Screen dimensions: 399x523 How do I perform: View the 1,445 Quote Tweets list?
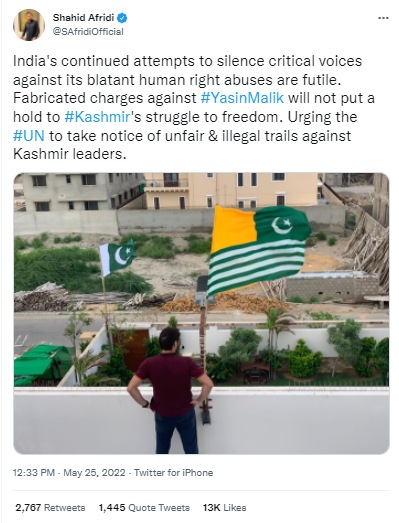(144, 508)
